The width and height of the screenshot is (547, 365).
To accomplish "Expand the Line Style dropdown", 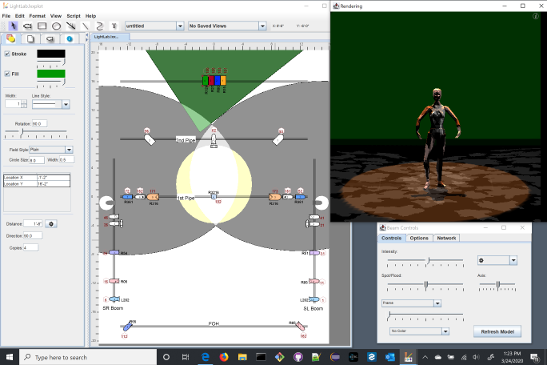I will coord(66,104).
